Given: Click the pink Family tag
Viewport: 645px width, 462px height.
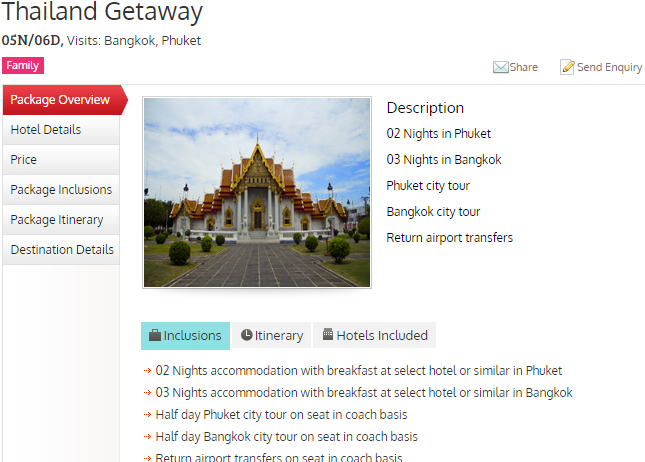Looking at the screenshot, I should pyautogui.click(x=23, y=65).
